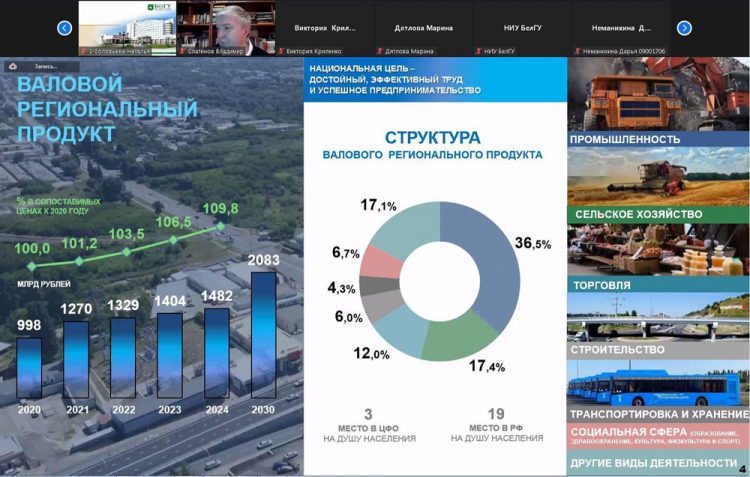
Task: Click the ПРОМЫШЛЕННОСТЬ legend label
Action: pos(625,139)
